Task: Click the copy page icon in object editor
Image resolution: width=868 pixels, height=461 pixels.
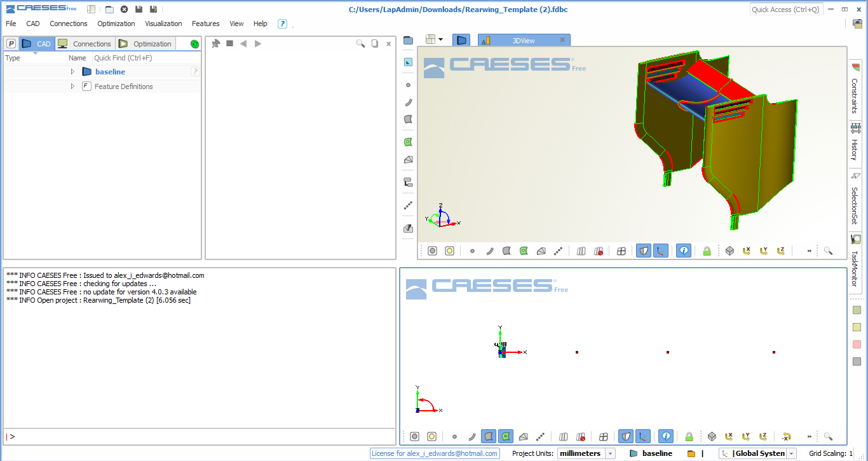Action: (375, 43)
